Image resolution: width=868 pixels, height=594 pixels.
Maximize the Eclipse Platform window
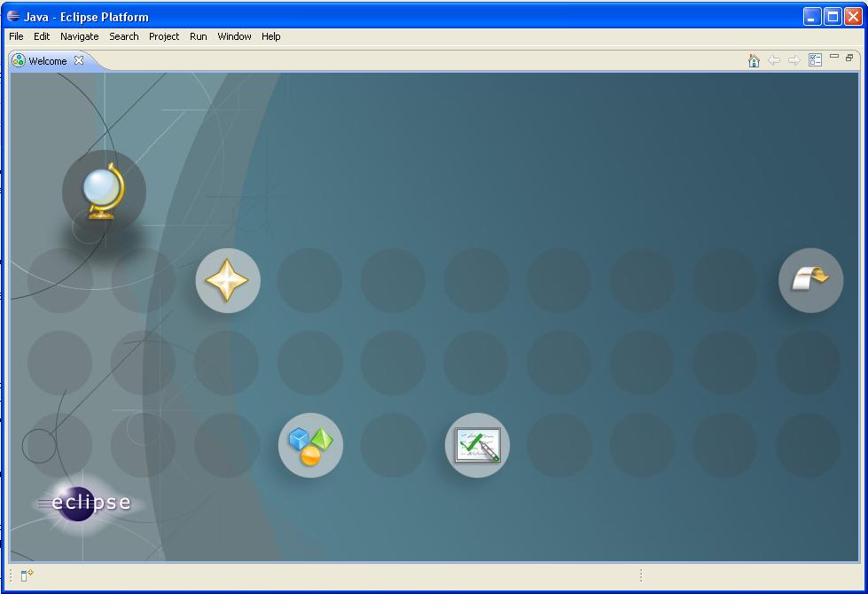coord(833,17)
